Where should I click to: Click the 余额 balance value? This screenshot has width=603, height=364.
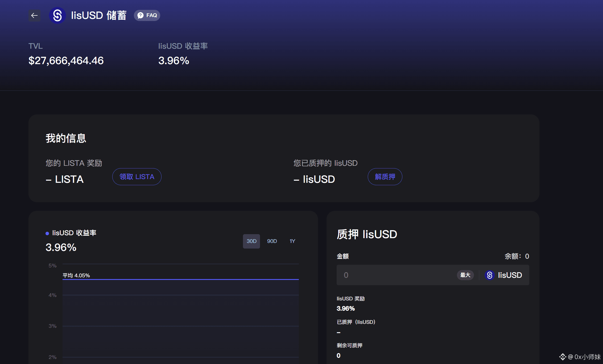[527, 256]
